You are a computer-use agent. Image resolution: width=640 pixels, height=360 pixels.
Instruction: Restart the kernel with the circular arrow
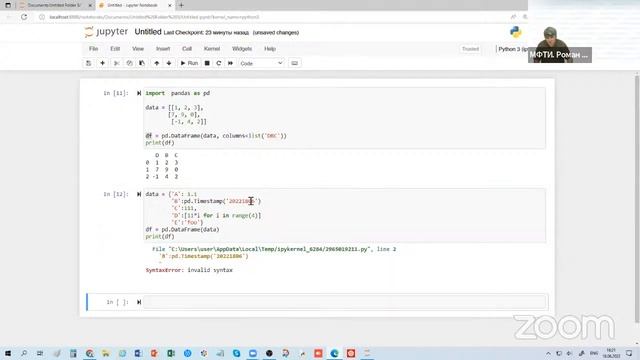click(x=219, y=63)
